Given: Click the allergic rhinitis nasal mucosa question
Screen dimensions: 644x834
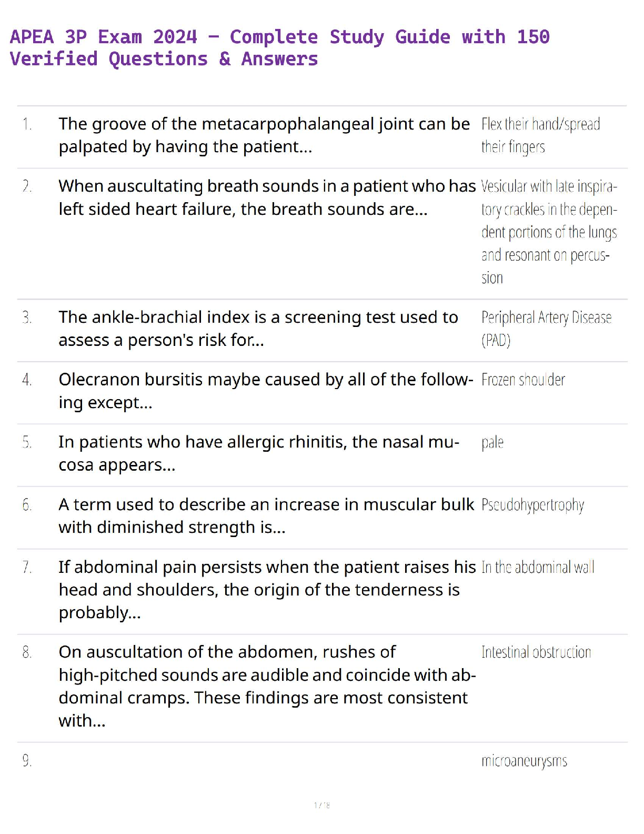Looking at the screenshot, I should point(258,453).
